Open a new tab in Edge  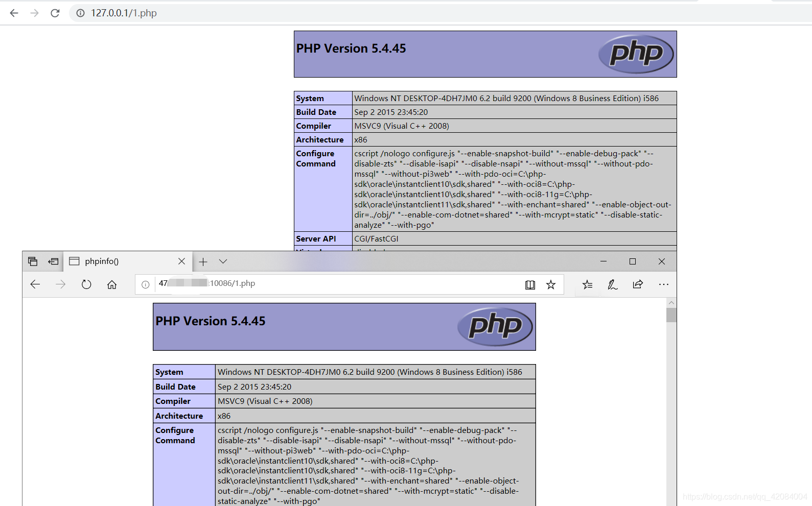[x=203, y=262]
